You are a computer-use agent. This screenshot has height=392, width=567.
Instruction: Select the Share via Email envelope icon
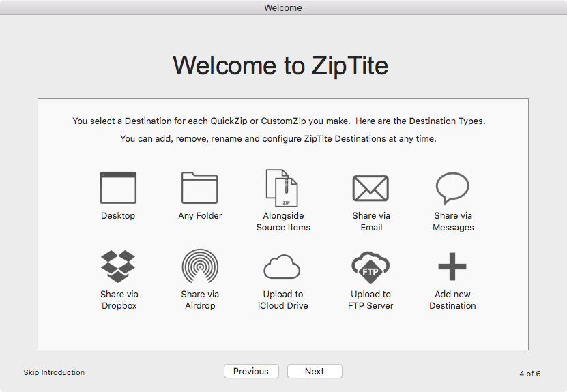(370, 188)
